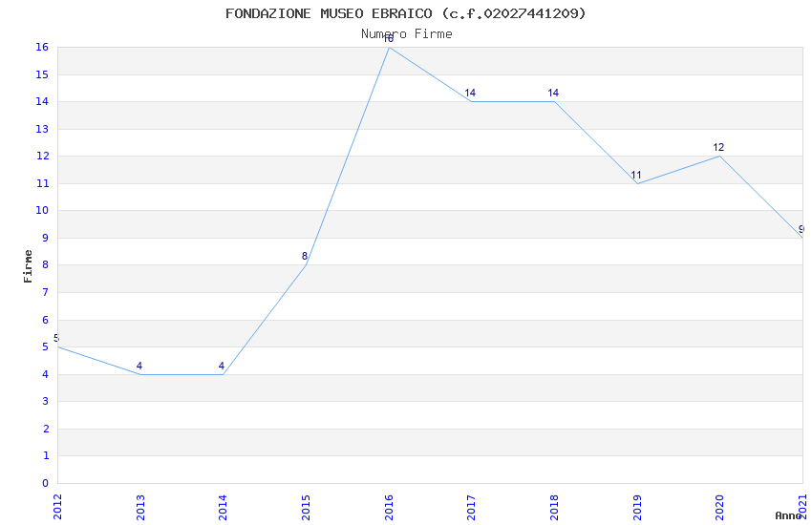
Task: Select the 2013 year label on x-axis
Action: tap(140, 507)
